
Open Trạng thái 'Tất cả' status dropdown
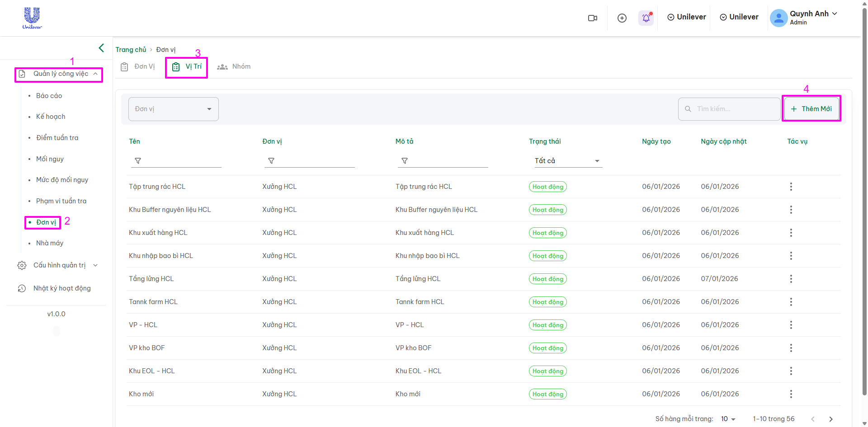point(567,161)
